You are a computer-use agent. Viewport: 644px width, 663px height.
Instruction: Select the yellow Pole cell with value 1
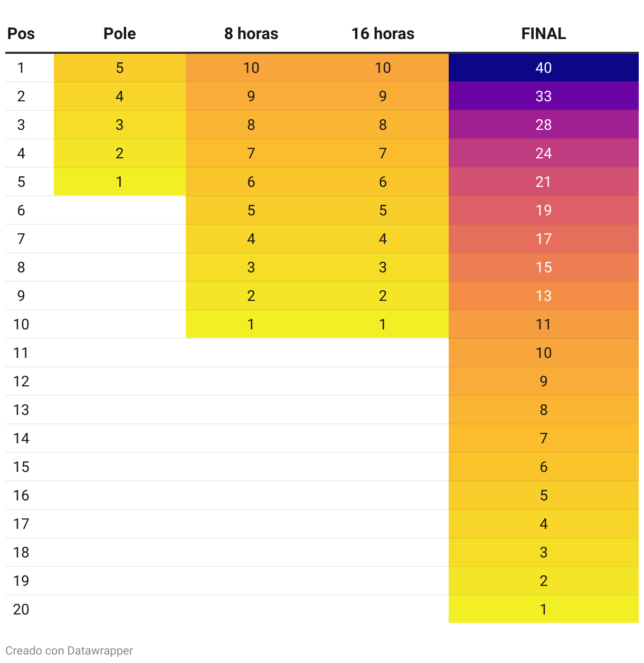pos(120,182)
